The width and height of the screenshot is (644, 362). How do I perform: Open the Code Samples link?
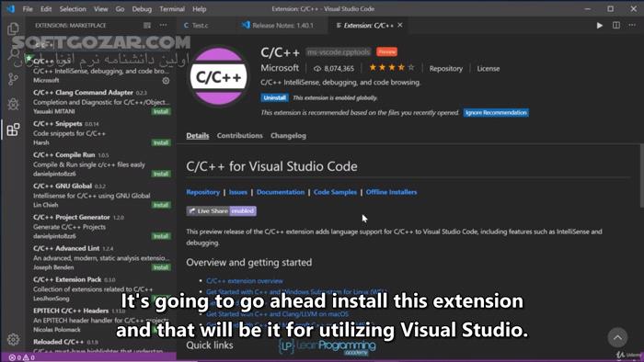click(335, 192)
